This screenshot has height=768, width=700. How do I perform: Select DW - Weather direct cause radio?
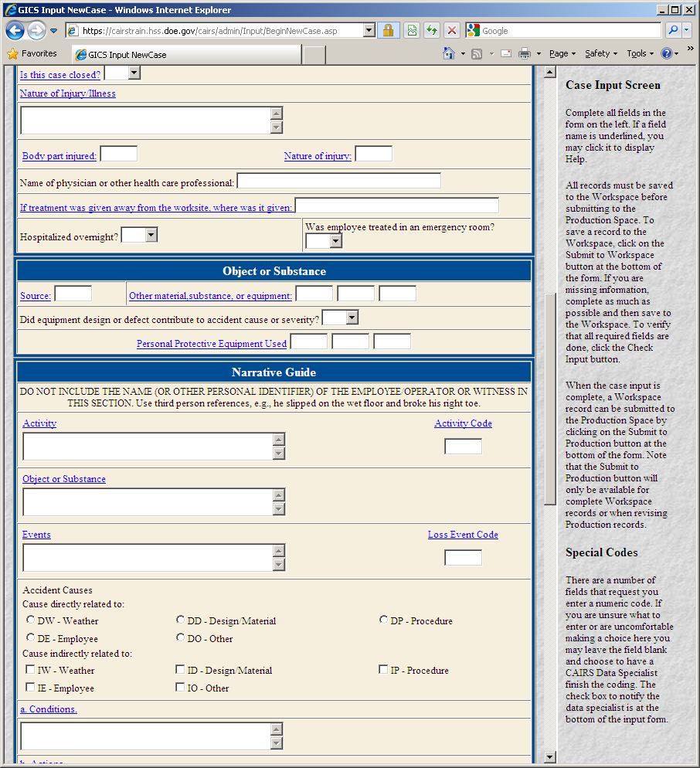pos(30,620)
